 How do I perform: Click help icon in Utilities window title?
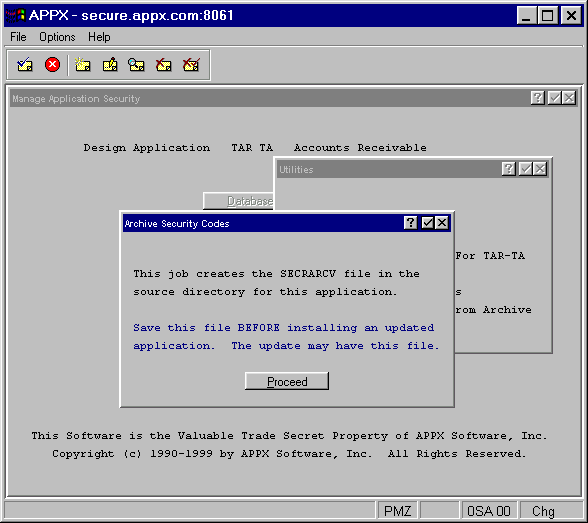[x=508, y=169]
